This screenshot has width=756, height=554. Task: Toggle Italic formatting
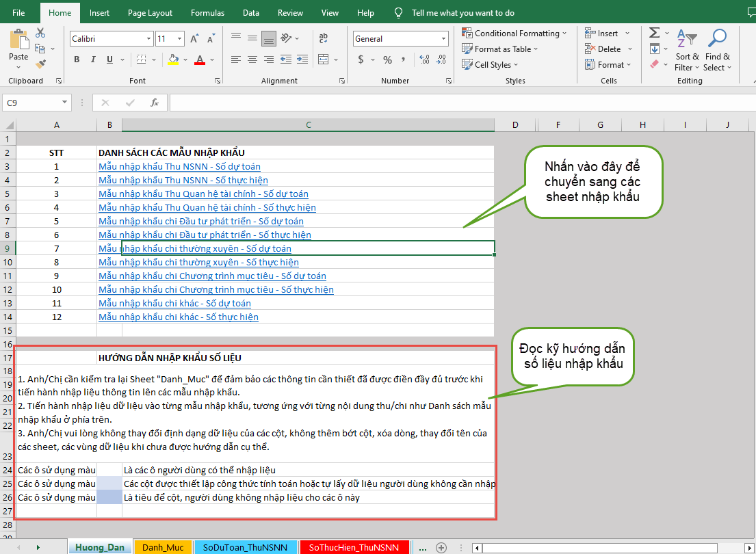click(92, 60)
